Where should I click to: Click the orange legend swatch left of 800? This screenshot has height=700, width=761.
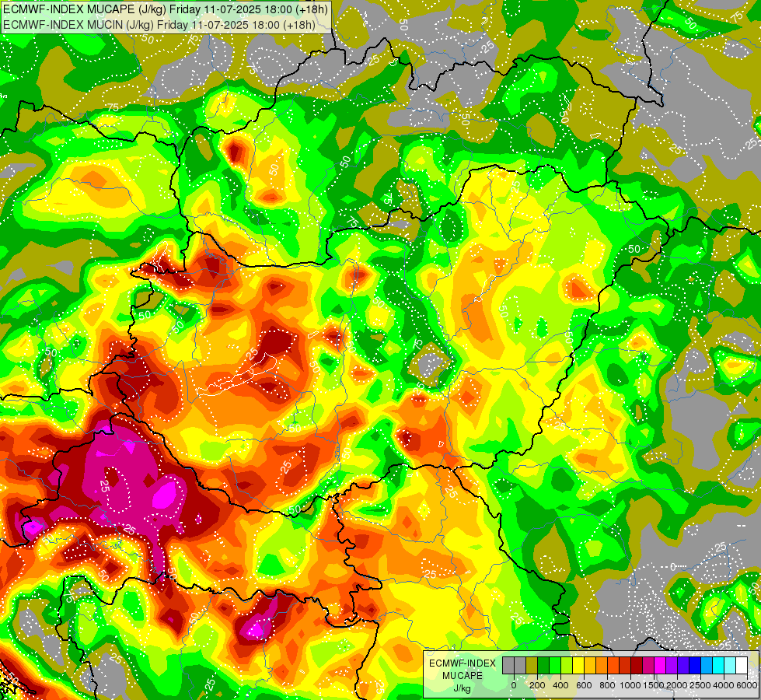pos(602,666)
